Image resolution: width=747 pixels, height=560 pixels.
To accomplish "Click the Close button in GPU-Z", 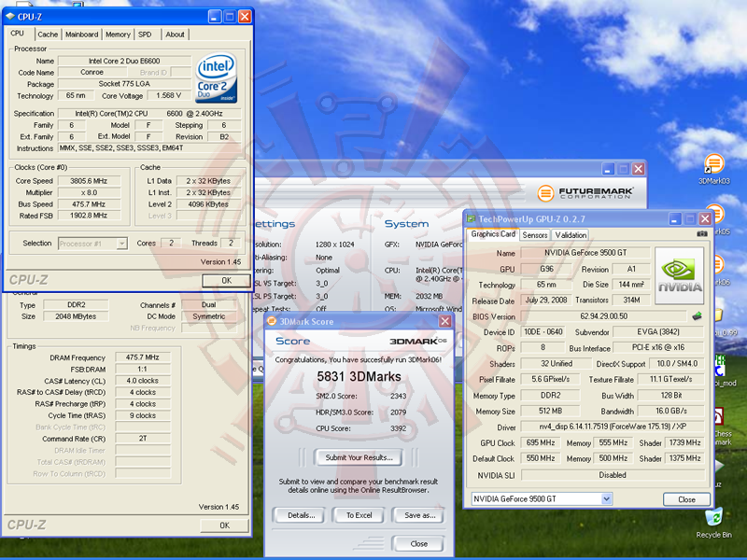I will [686, 499].
